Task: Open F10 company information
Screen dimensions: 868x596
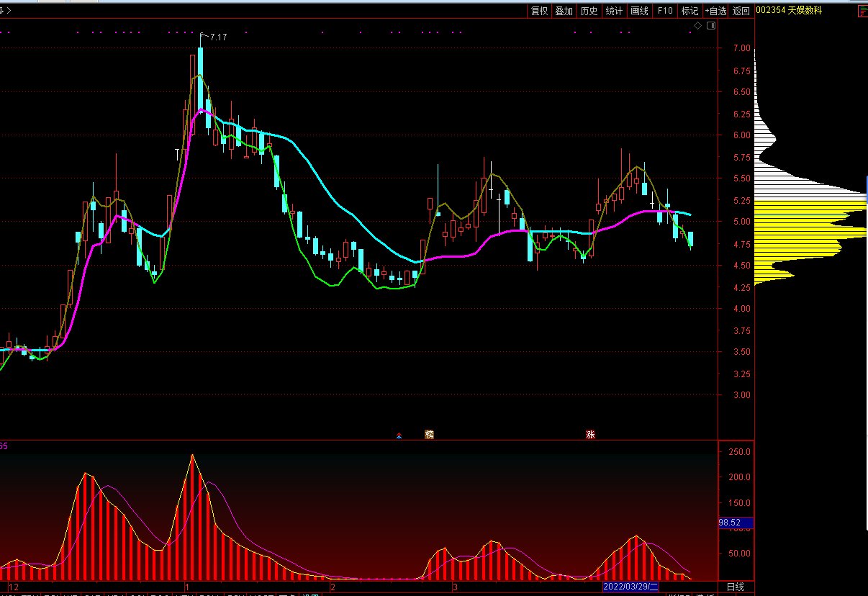Action: pyautogui.click(x=664, y=11)
